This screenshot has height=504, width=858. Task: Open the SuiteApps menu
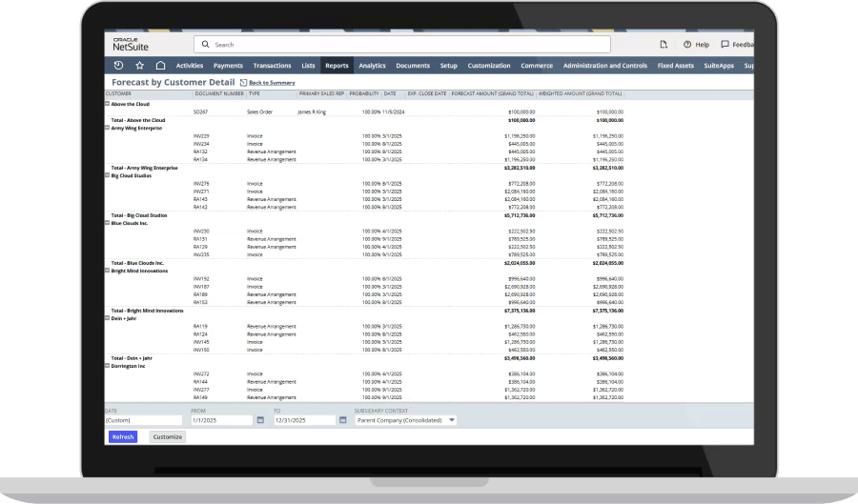click(719, 66)
